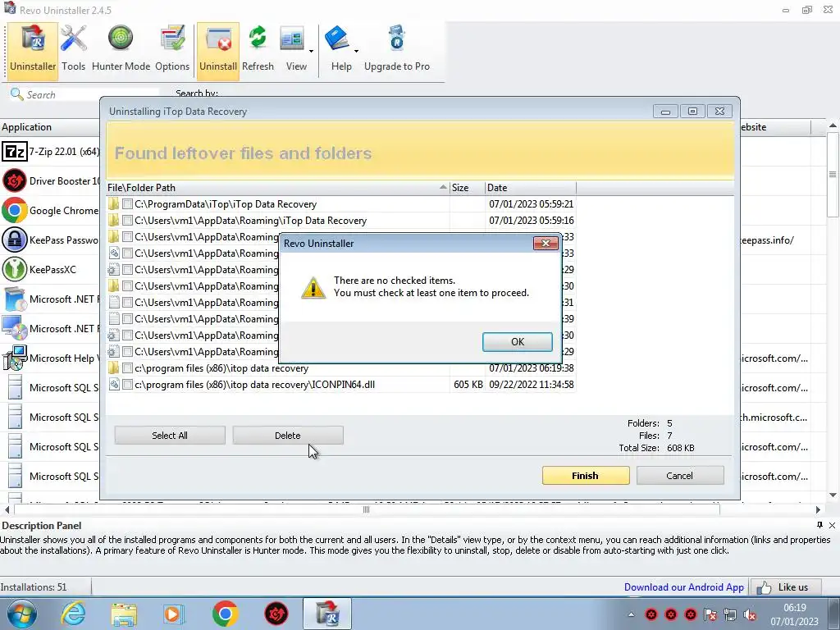Open Google Chrome from taskbar
The height and width of the screenshot is (630, 840).
click(225, 614)
